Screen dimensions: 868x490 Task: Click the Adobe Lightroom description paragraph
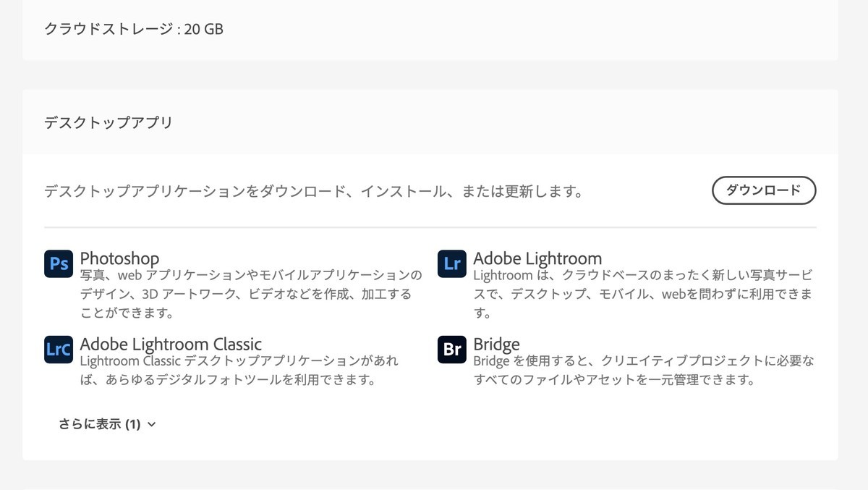coord(643,295)
